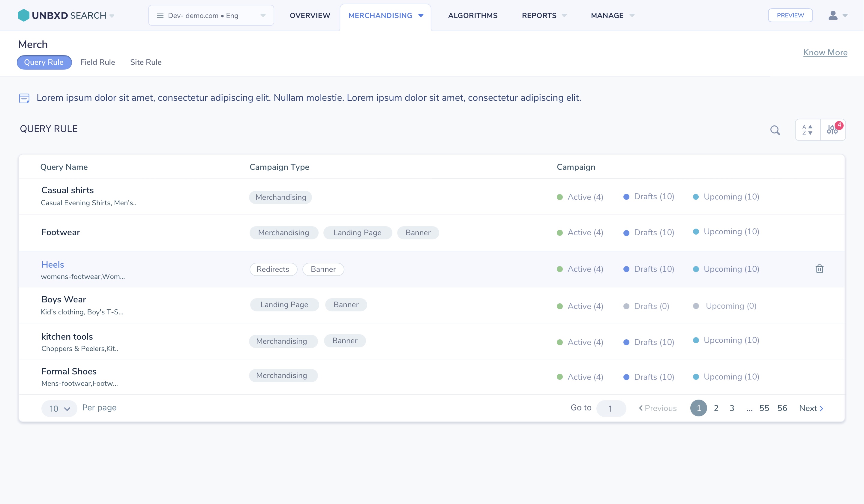The width and height of the screenshot is (864, 504).
Task: Click Drafts (10) in Footwear row
Action: tap(649, 232)
